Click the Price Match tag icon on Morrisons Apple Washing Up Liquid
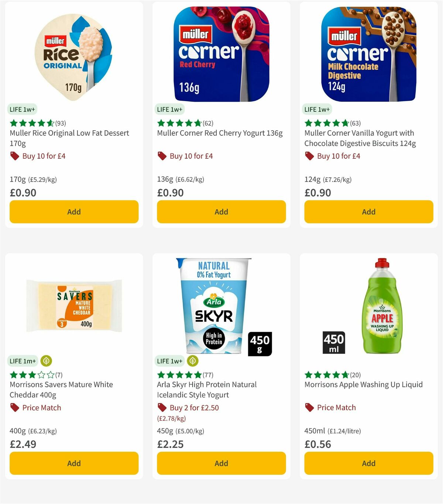 pyautogui.click(x=309, y=407)
